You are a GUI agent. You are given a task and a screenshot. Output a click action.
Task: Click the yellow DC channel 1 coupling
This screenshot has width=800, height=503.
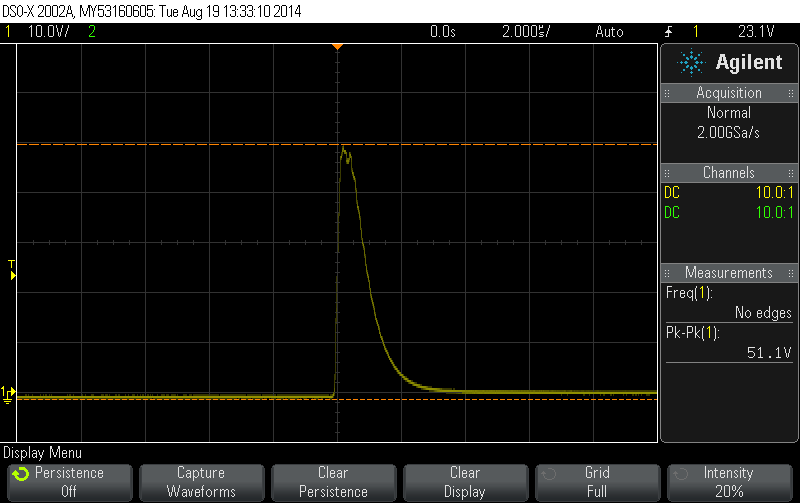[672, 193]
